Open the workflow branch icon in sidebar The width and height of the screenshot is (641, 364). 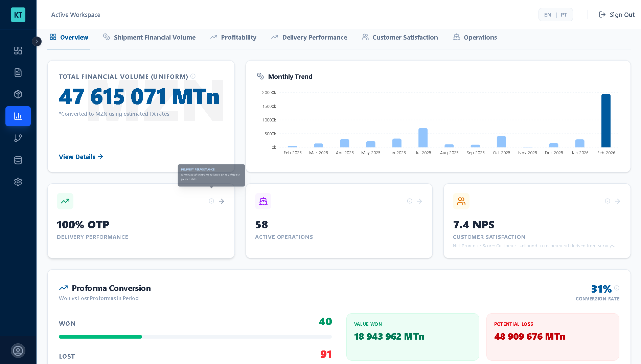pos(18,138)
